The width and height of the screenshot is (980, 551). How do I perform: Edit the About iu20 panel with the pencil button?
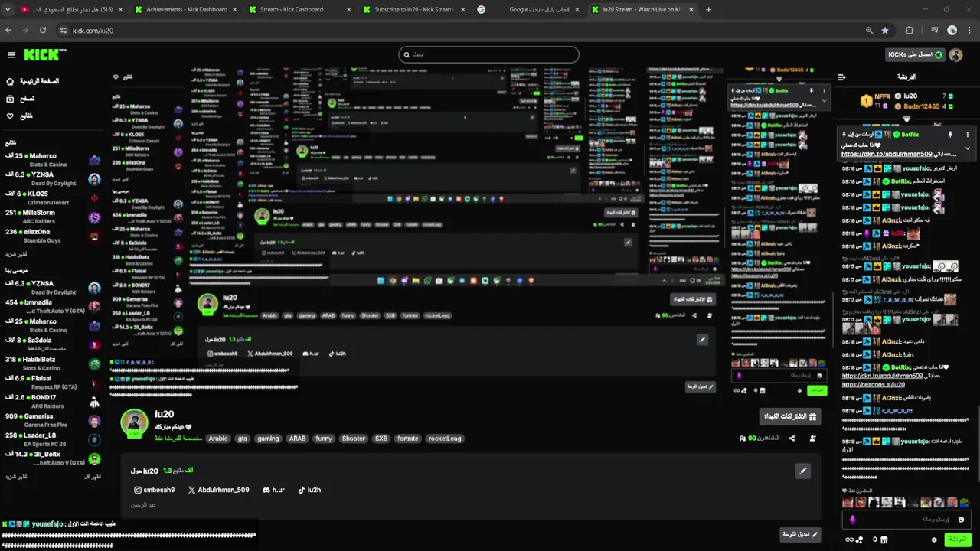tap(802, 471)
